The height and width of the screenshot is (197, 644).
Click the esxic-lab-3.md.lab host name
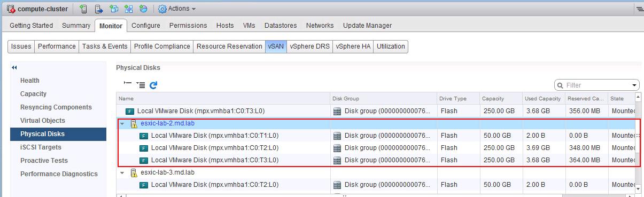(x=167, y=172)
